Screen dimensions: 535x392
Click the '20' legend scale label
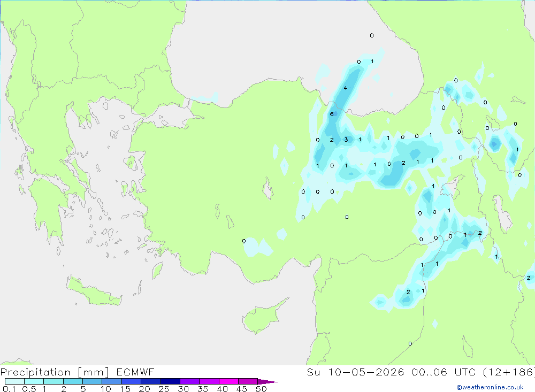pos(144,389)
